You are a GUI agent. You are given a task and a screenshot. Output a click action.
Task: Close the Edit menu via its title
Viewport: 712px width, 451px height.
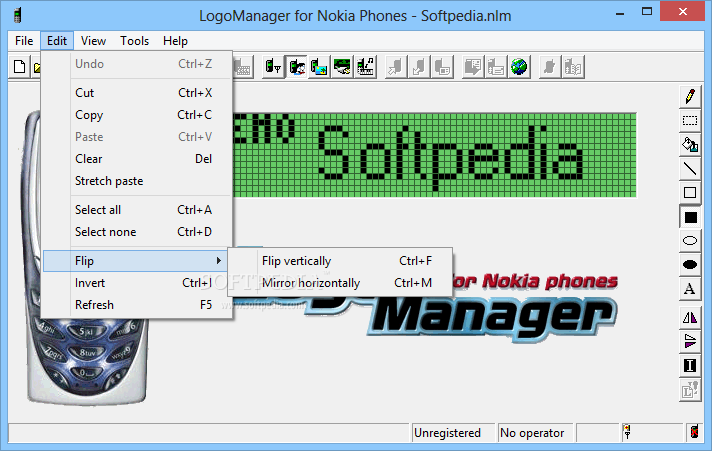[x=57, y=41]
